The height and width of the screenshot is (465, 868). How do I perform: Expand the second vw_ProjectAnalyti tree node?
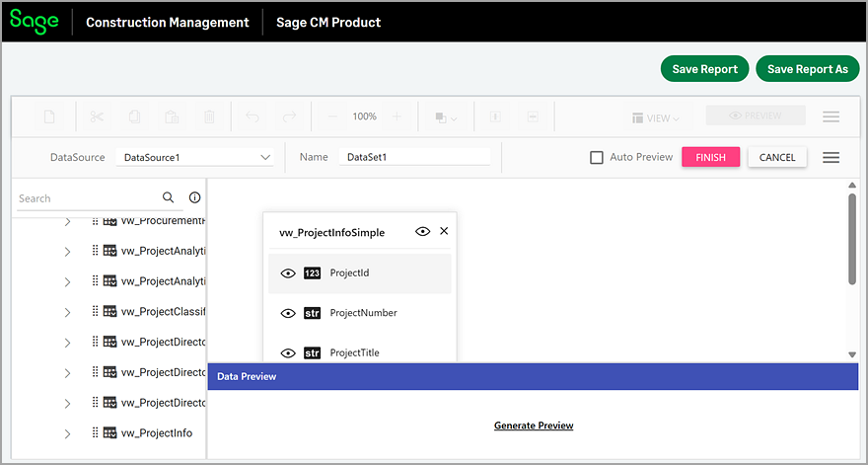(67, 282)
